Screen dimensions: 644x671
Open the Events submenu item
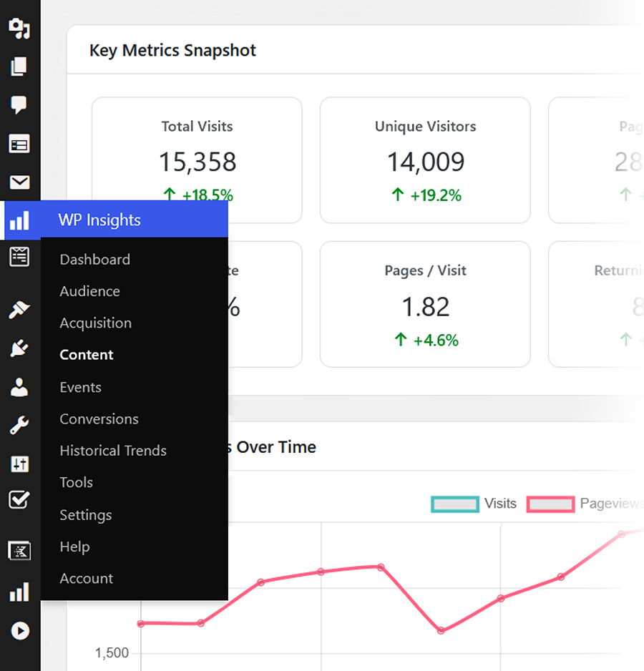pos(80,387)
